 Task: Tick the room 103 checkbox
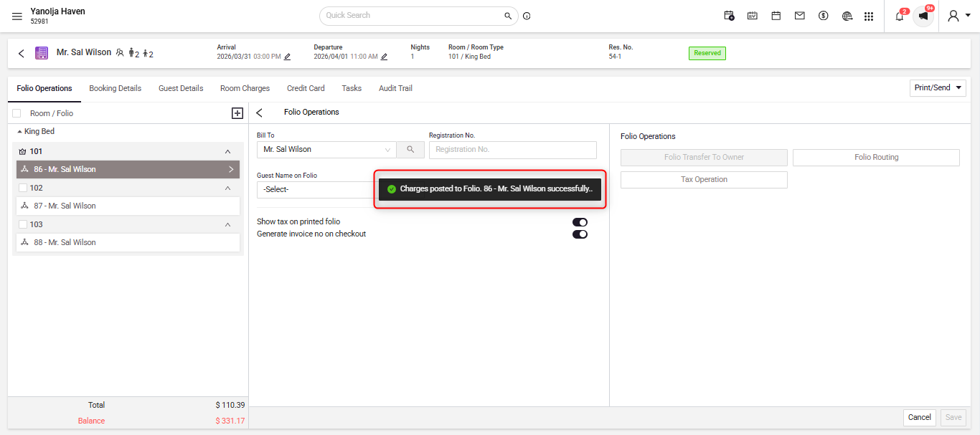click(23, 224)
